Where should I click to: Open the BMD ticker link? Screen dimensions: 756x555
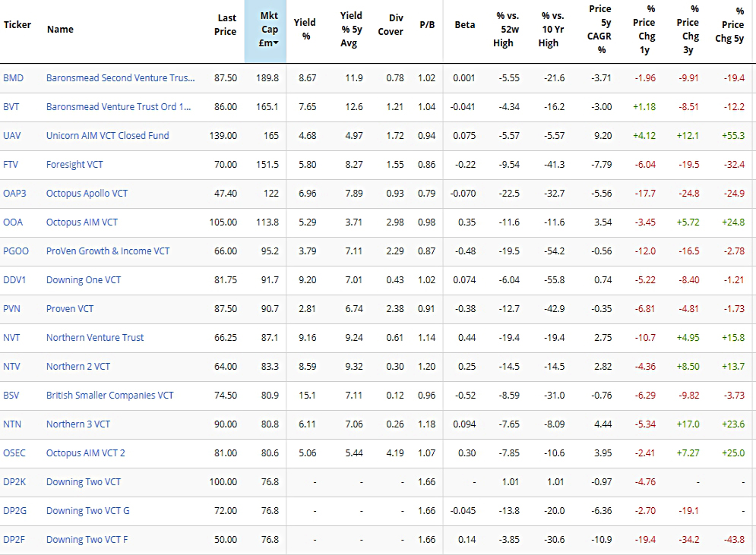(13, 78)
